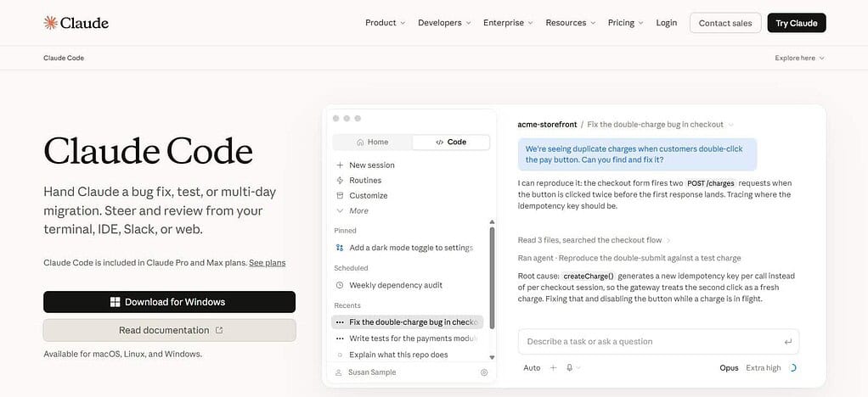Click the Describe a task input field
Screen dimensions: 868x397
(658, 342)
